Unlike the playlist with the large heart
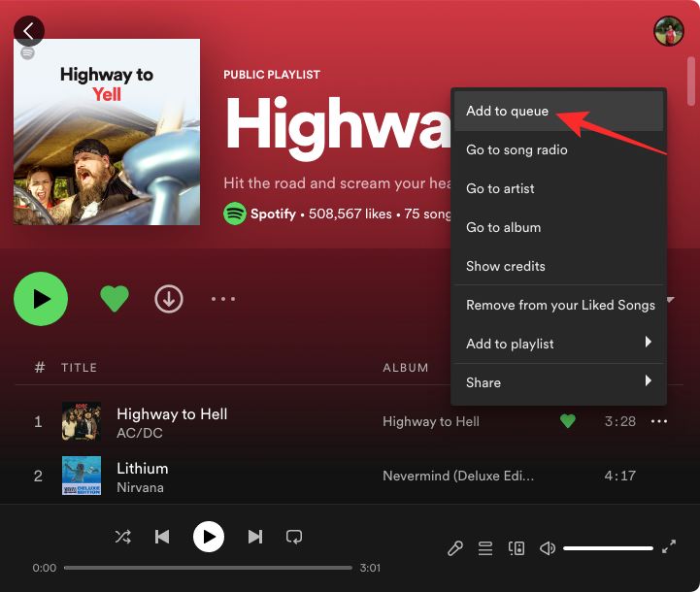The image size is (700, 592). click(x=115, y=299)
